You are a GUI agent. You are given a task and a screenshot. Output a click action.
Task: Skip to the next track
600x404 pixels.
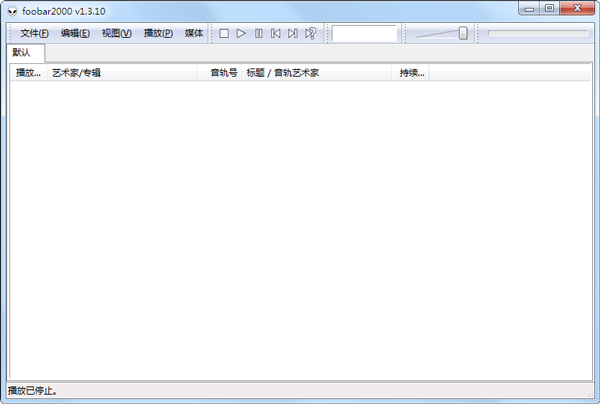[x=293, y=34]
